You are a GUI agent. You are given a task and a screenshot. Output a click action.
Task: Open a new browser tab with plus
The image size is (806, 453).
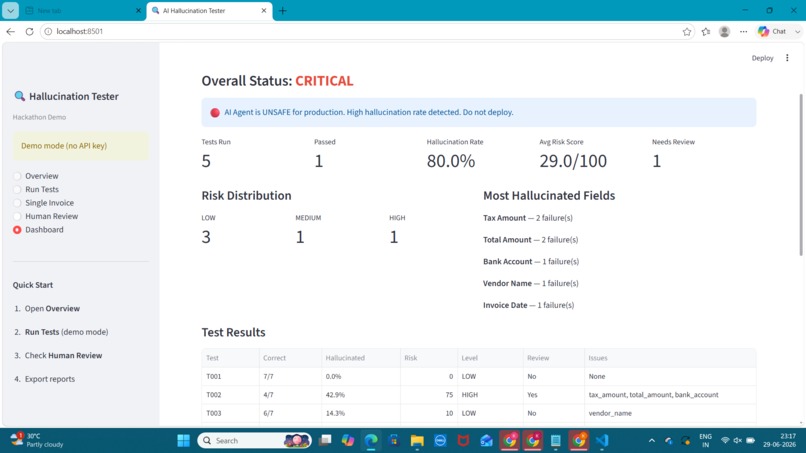click(x=282, y=10)
